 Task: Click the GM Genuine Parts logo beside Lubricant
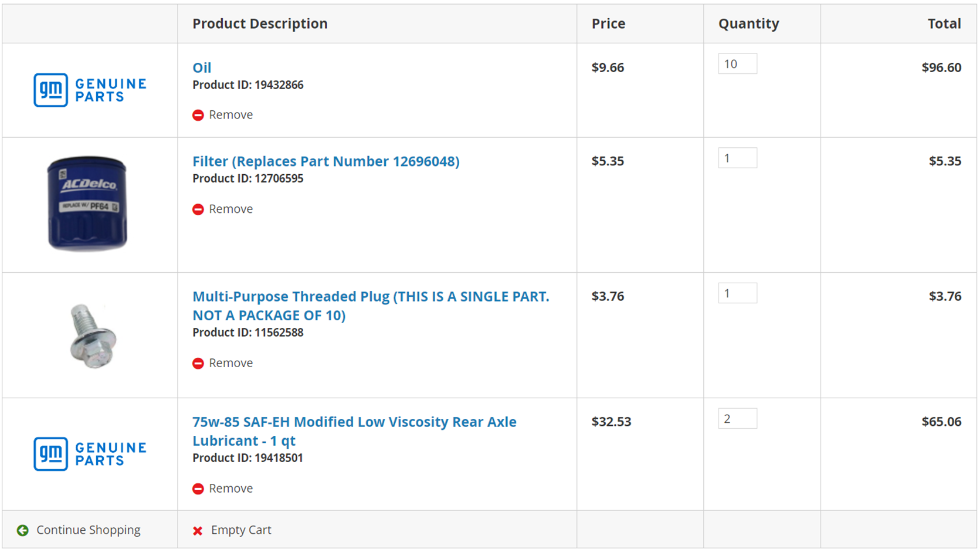(x=90, y=454)
